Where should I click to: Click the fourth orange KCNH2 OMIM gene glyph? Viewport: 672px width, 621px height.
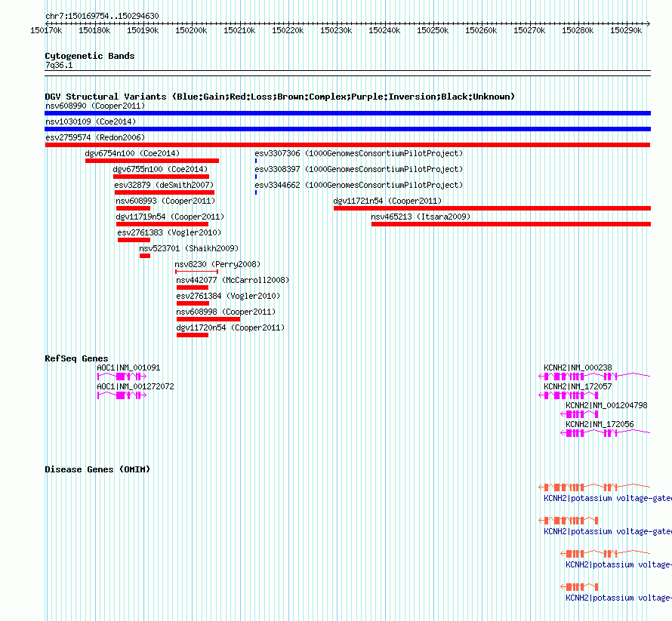pyautogui.click(x=579, y=587)
